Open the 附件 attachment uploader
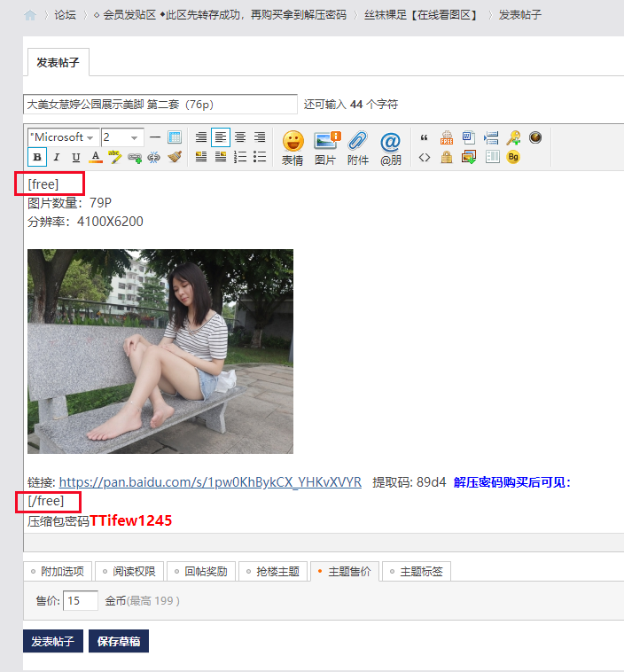 357,147
